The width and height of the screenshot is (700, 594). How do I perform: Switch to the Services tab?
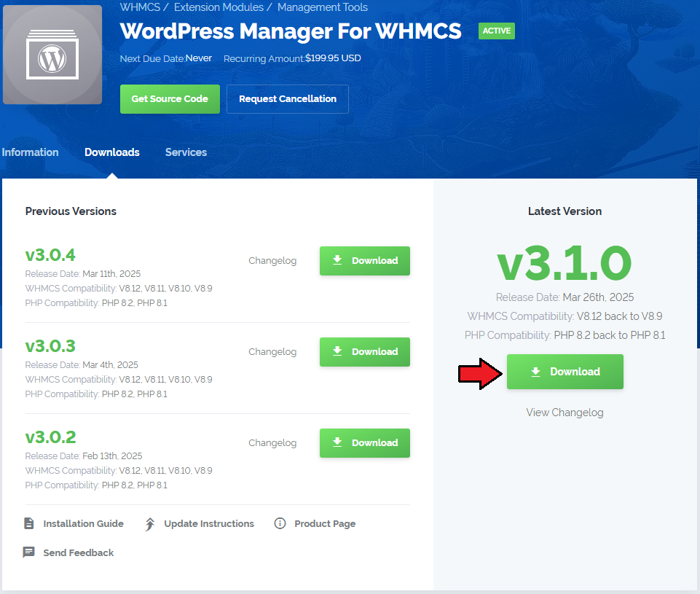pos(186,152)
